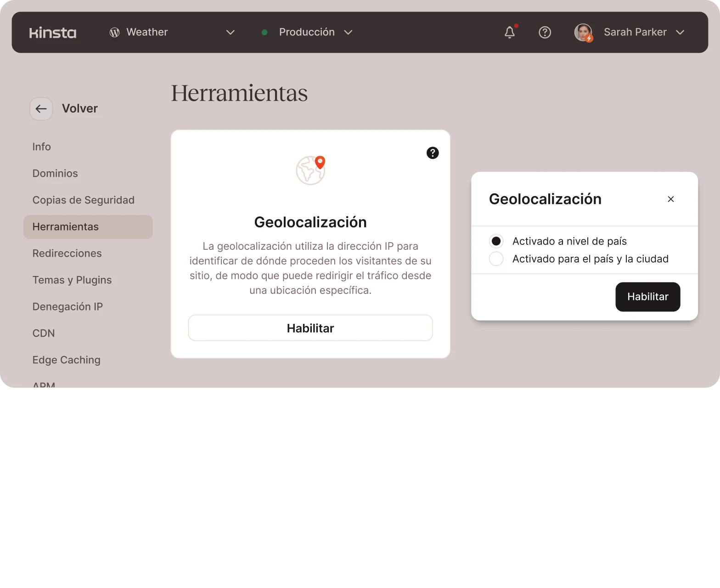Close the Geolocalización dialog
The height and width of the screenshot is (588, 720).
point(670,199)
